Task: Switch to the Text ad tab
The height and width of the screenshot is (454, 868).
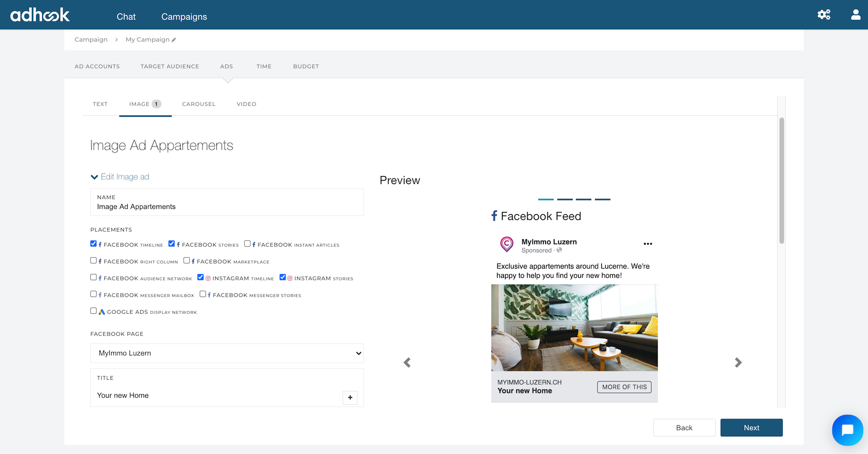Action: pos(100,104)
